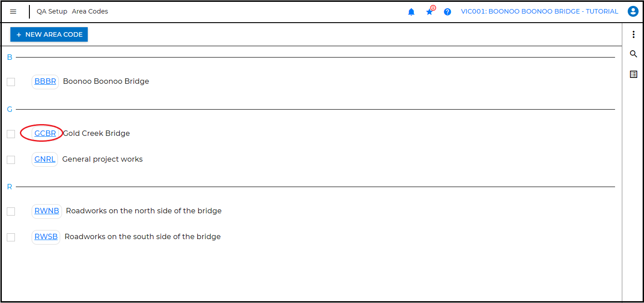The image size is (644, 303).
Task: Open the list view icon in right sidebar
Action: click(x=633, y=74)
